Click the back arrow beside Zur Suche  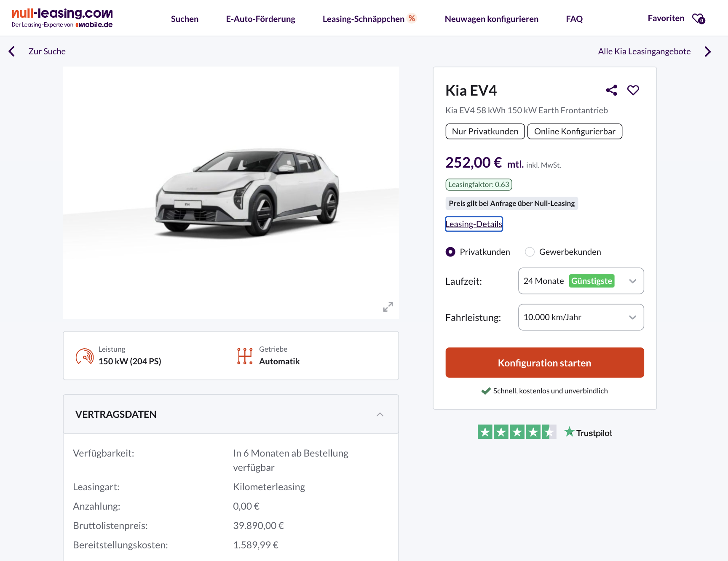12,51
